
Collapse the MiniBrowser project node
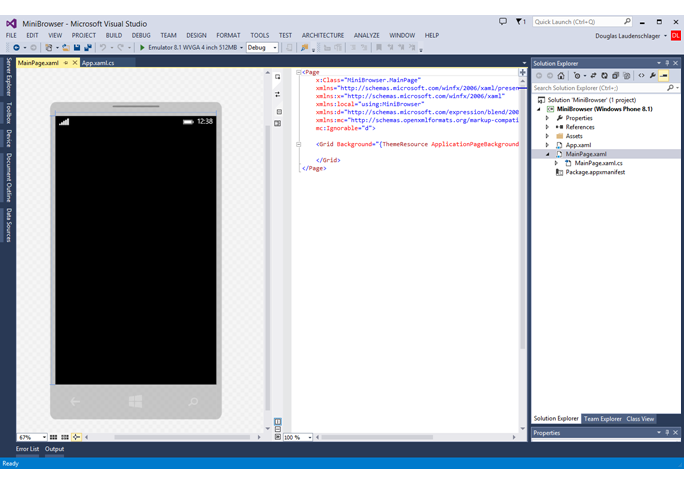tap(539, 109)
